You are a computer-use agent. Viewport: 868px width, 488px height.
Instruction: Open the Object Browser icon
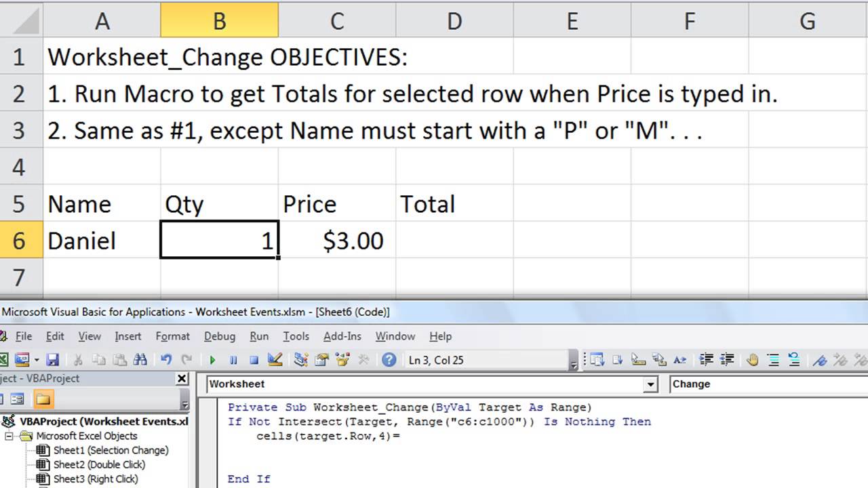[342, 360]
